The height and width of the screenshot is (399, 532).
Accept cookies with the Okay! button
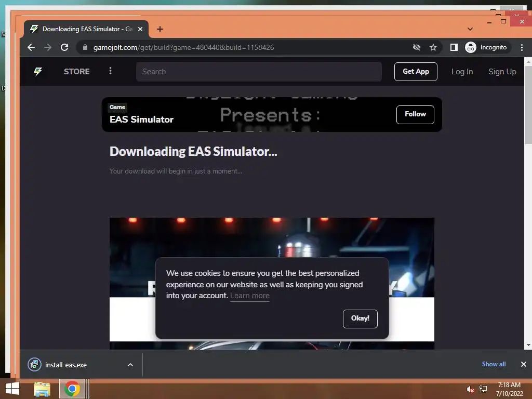(360, 318)
